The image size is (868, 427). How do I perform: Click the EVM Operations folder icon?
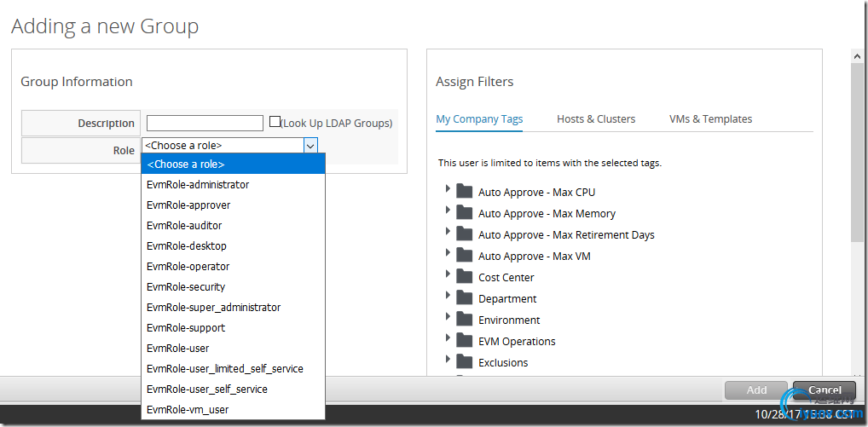pyautogui.click(x=464, y=340)
